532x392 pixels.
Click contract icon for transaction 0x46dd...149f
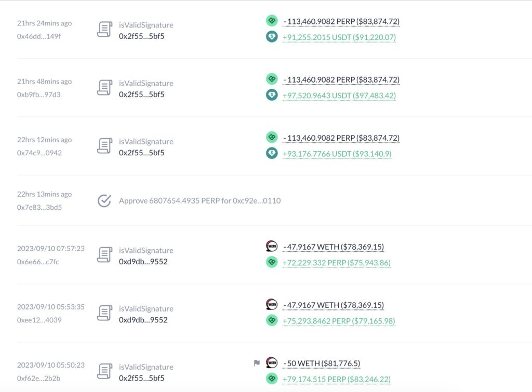click(104, 29)
